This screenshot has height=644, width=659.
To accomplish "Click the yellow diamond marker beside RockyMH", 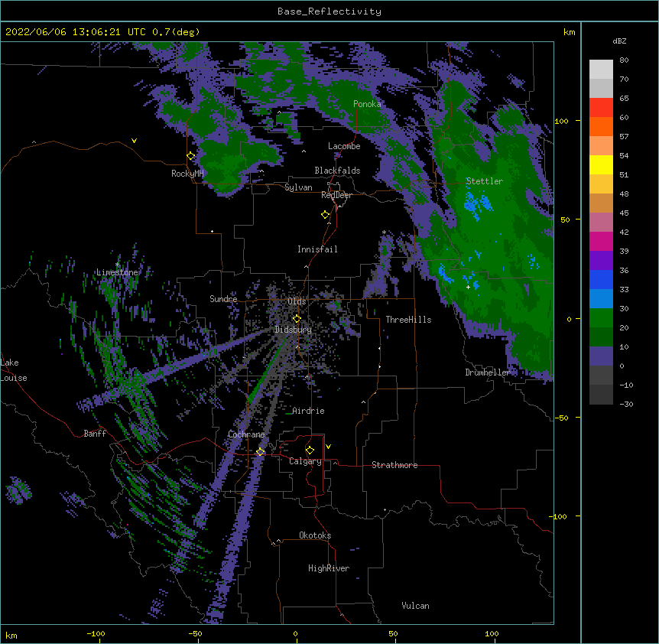I will point(191,156).
